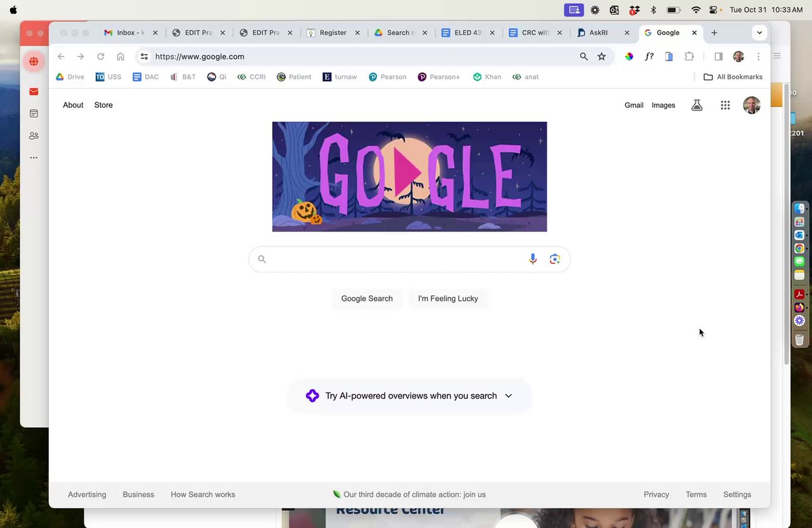
Task: Click the magnifier icon in address bar
Action: (584, 56)
